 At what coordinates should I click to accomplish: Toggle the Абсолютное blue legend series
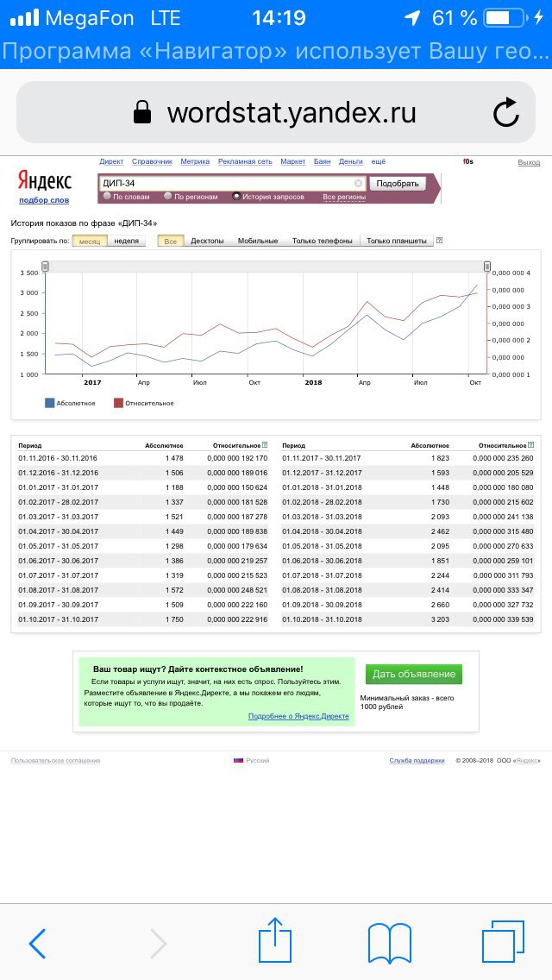pyautogui.click(x=70, y=403)
